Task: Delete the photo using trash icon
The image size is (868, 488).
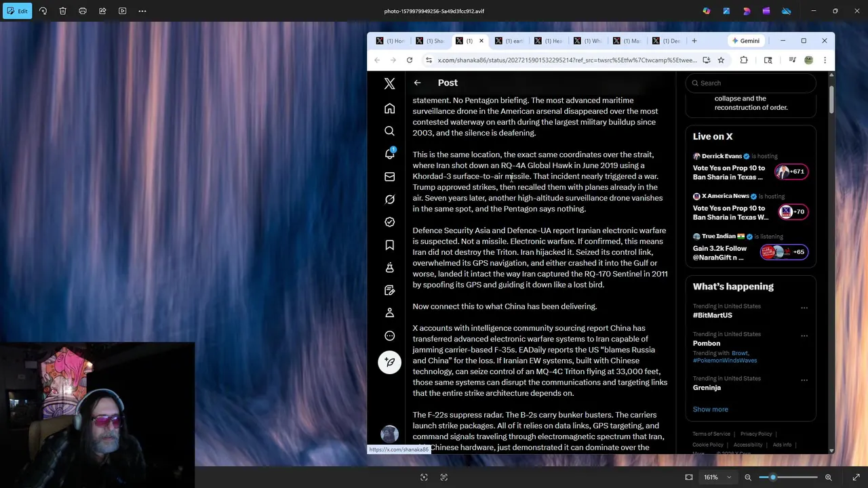Action: tap(62, 11)
